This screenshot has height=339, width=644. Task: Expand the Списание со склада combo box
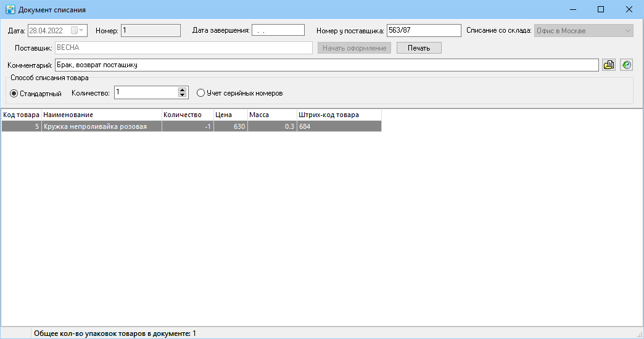tap(627, 31)
